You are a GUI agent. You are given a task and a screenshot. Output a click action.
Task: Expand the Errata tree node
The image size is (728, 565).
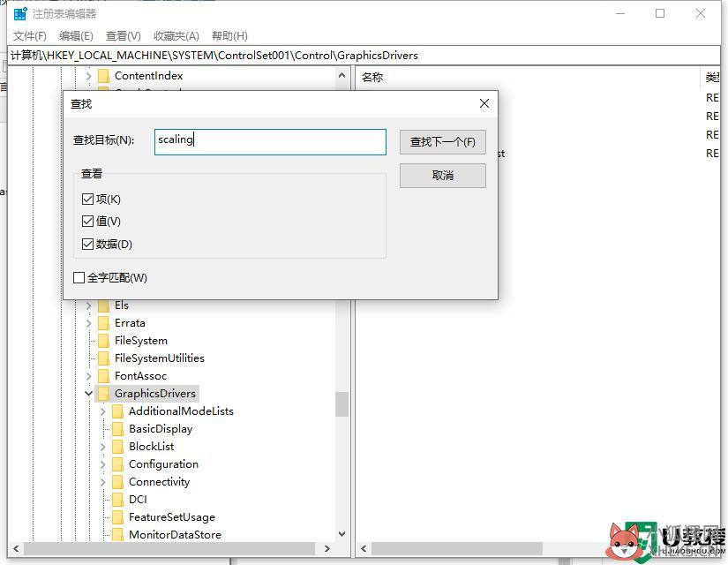click(88, 323)
